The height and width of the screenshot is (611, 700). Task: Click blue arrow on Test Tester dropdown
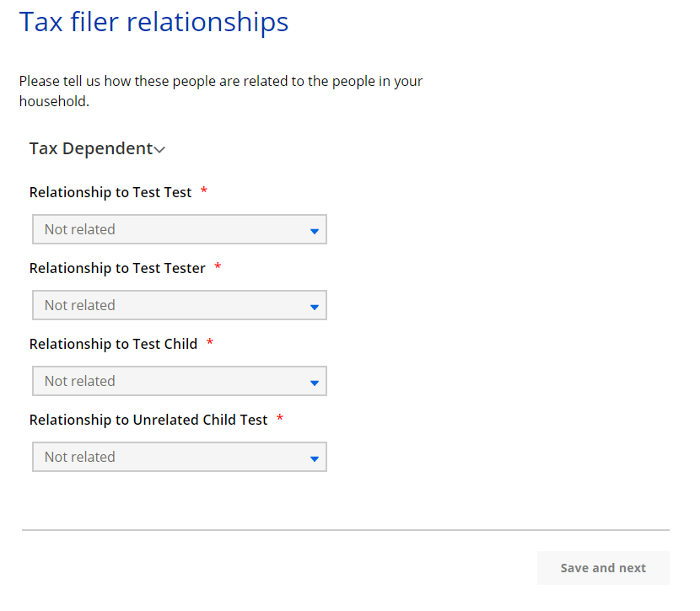click(x=314, y=307)
